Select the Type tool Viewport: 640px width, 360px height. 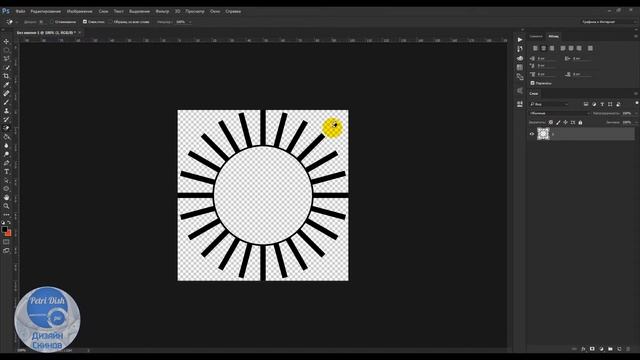tap(6, 171)
